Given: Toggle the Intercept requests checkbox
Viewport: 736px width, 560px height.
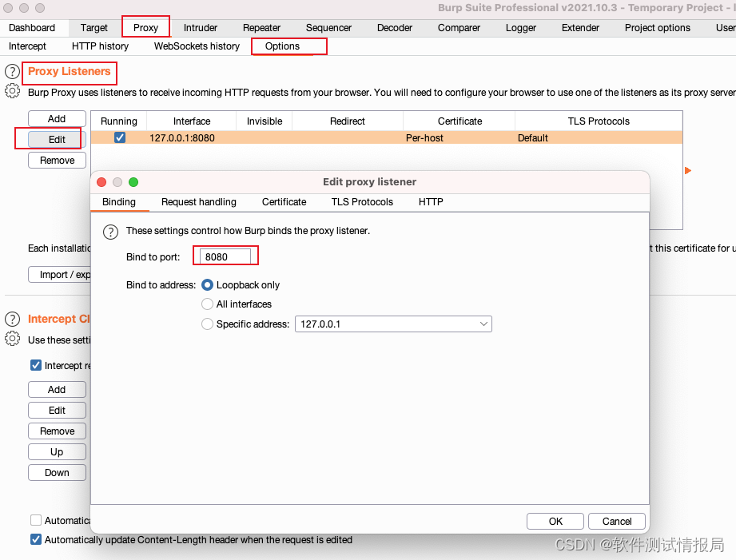Looking at the screenshot, I should click(x=36, y=365).
